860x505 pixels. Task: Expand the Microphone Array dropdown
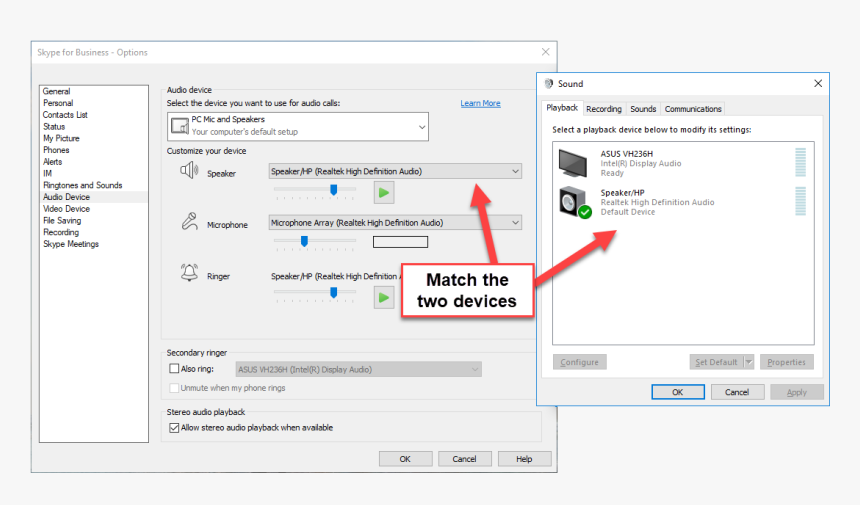coord(395,223)
